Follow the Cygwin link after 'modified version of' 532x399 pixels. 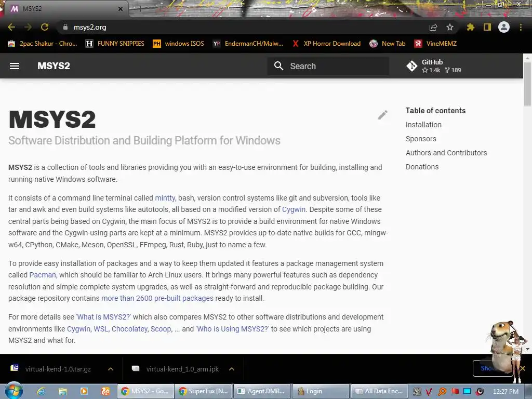click(294, 209)
